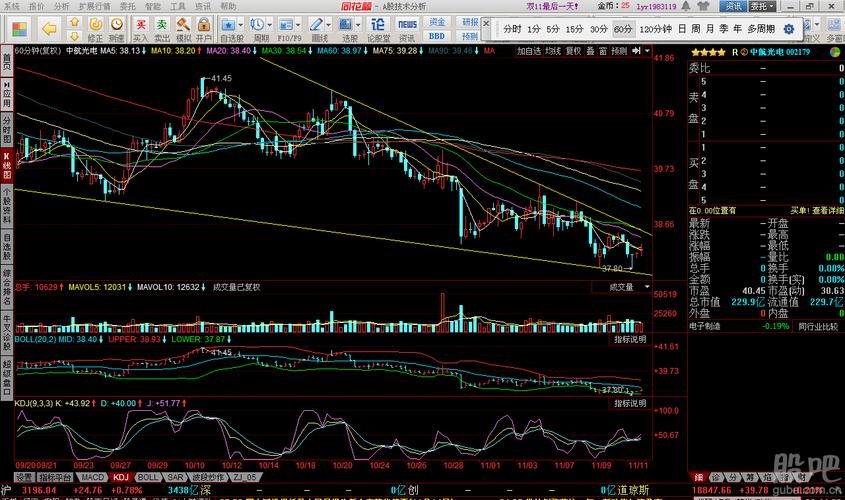Open the 委托 dropdown in title bar
This screenshot has height=500, width=845.
[x=762, y=6]
